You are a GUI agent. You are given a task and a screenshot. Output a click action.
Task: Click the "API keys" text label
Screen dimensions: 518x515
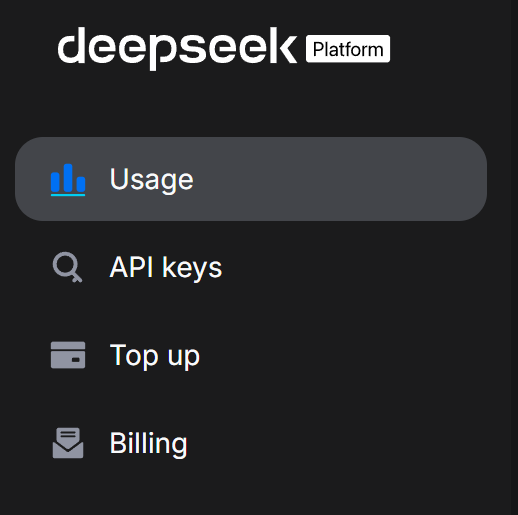[166, 268]
